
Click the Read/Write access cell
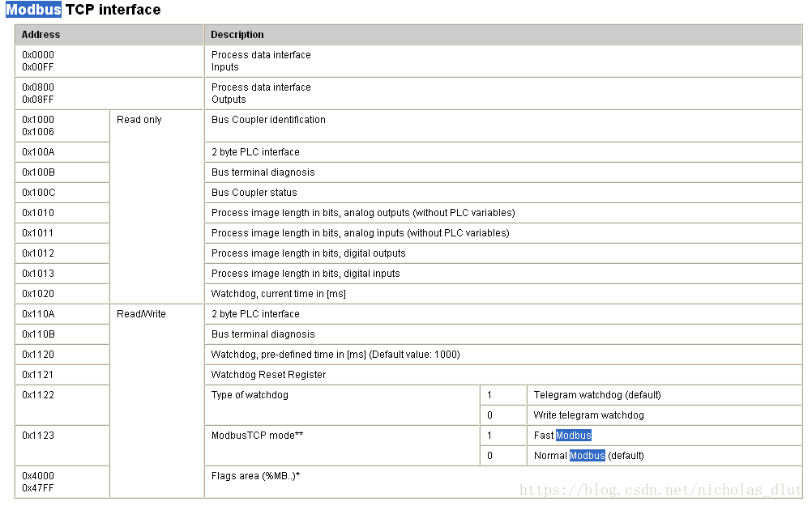[141, 314]
